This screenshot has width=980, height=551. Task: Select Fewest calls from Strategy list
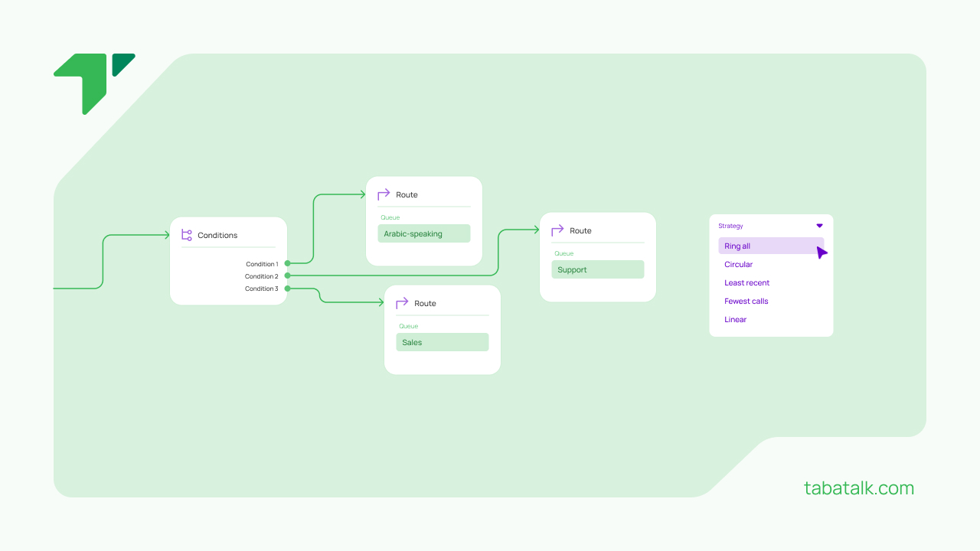pos(746,302)
